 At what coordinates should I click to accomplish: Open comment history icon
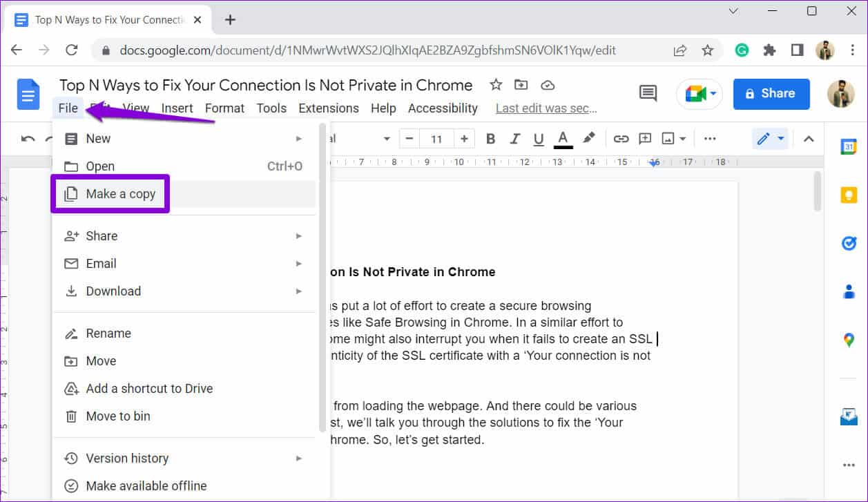(648, 93)
